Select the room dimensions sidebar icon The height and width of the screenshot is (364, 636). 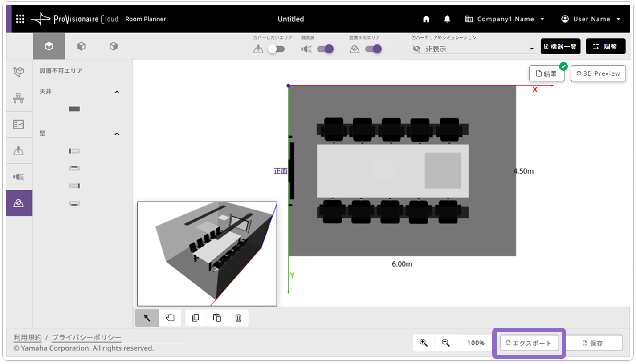(19, 72)
